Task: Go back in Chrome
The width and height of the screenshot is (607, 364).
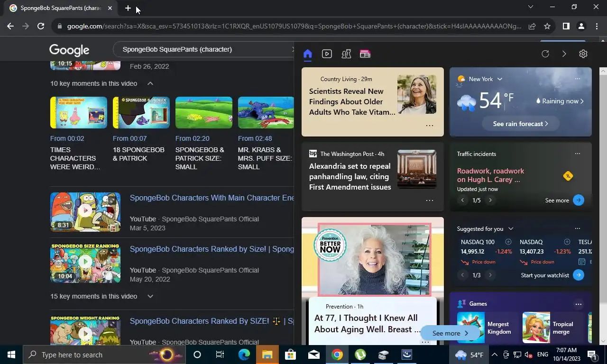Action: click(x=10, y=27)
